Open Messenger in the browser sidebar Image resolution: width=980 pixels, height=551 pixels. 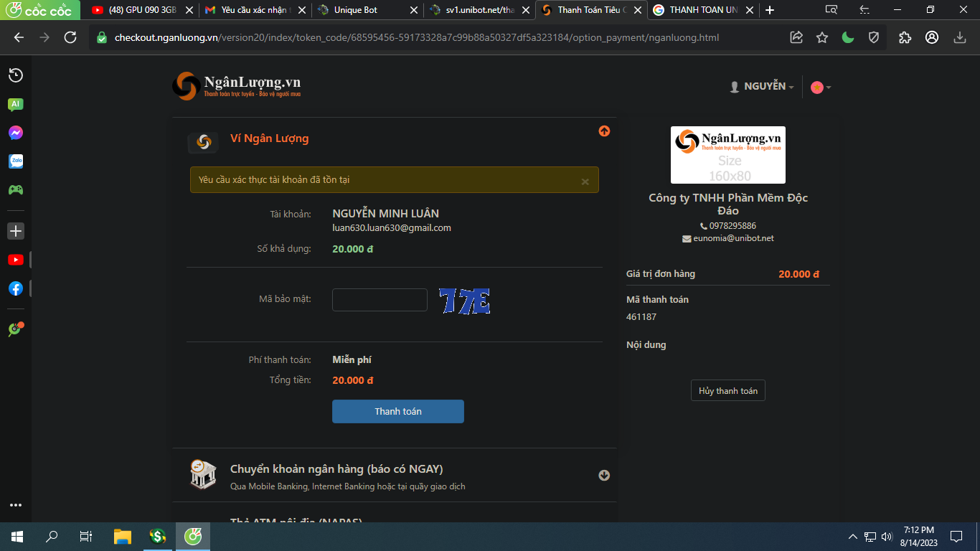click(16, 133)
